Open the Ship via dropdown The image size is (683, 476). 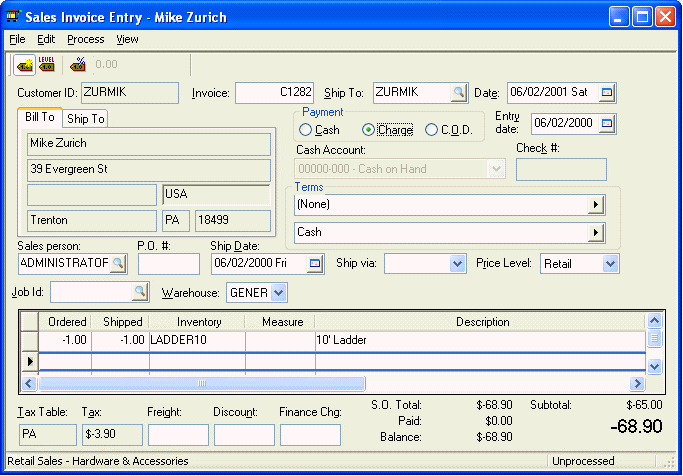click(x=457, y=263)
